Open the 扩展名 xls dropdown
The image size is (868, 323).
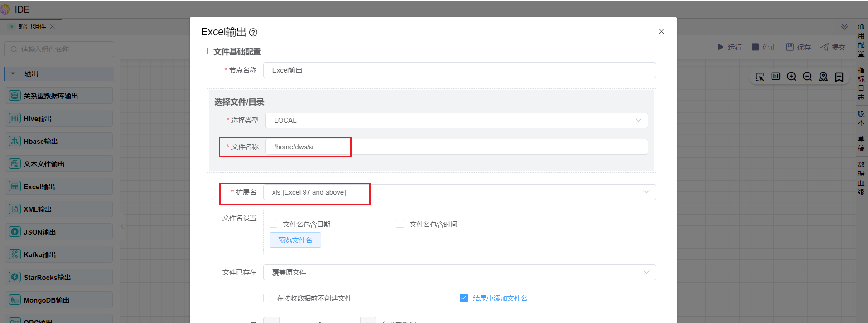(x=459, y=192)
